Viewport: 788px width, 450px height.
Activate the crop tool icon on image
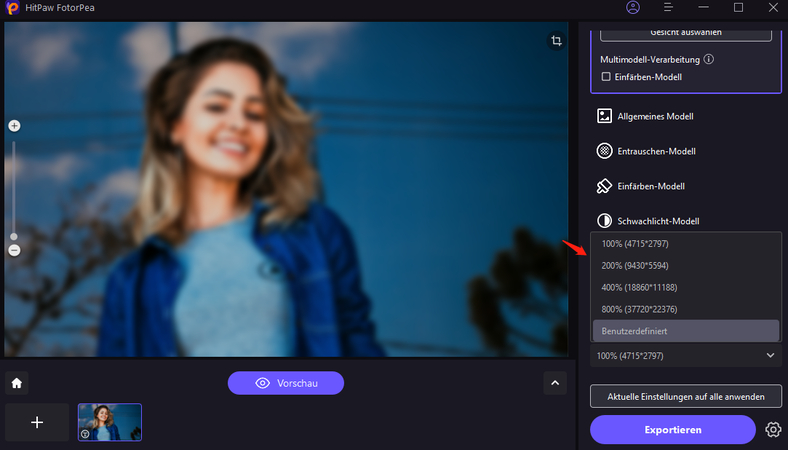[556, 41]
